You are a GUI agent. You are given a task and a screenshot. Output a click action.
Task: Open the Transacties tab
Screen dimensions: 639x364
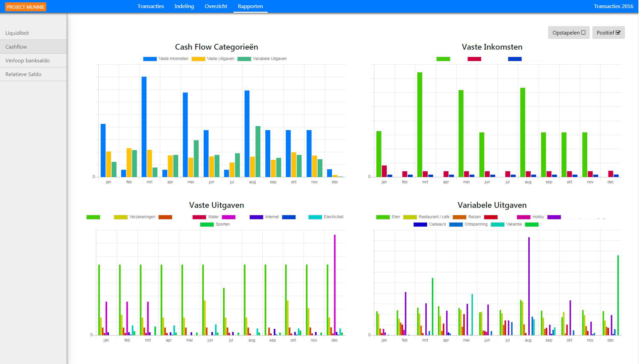pyautogui.click(x=151, y=6)
